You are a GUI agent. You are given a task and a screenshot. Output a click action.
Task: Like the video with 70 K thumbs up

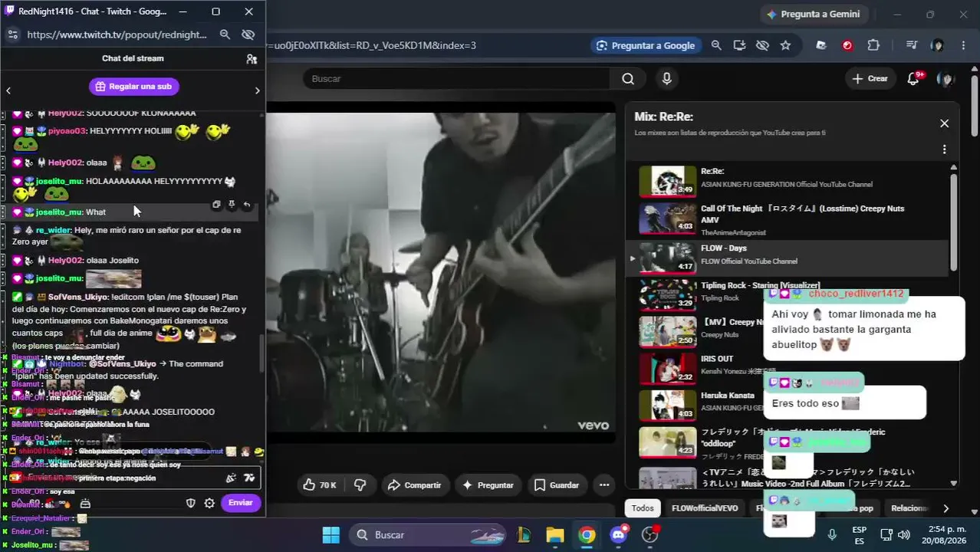[320, 485]
